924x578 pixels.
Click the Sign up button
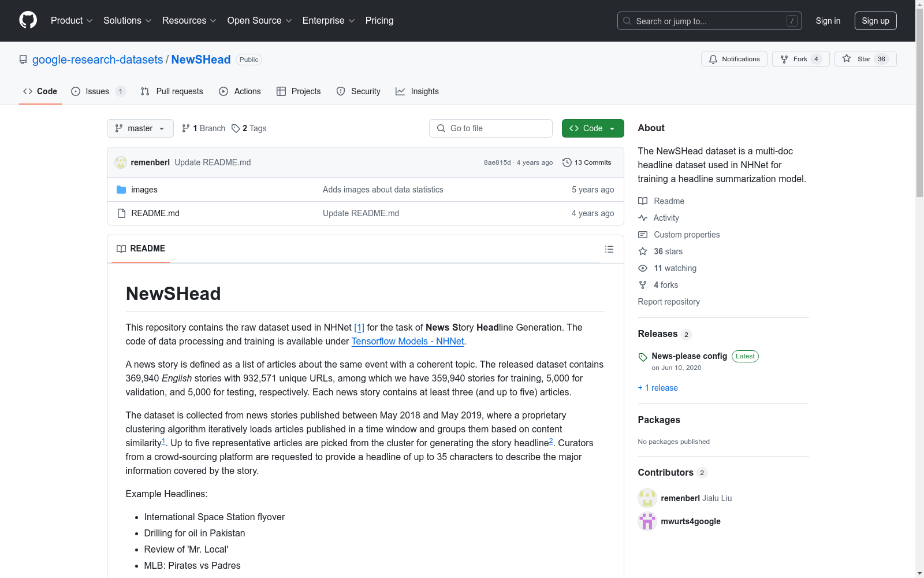pyautogui.click(x=875, y=21)
